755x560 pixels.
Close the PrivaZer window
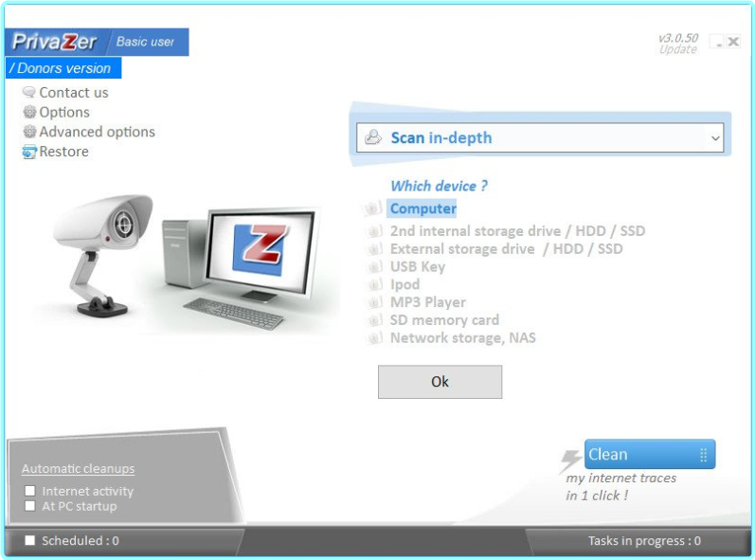point(733,42)
